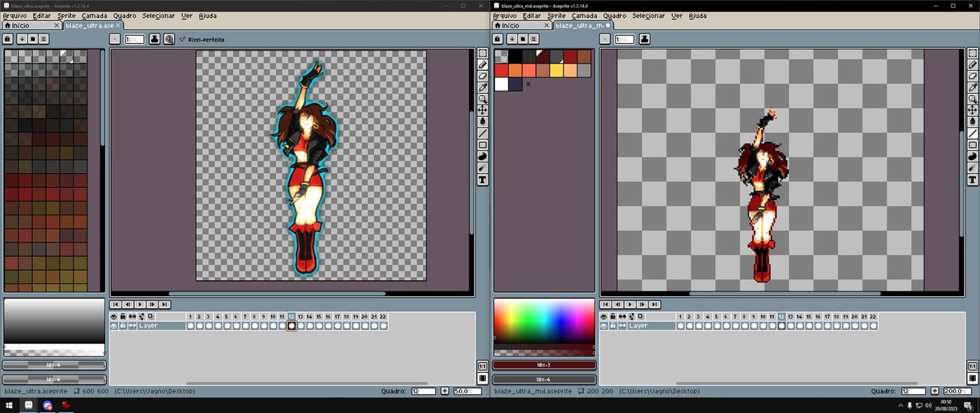The height and width of the screenshot is (413, 980).
Task: Choose the Paint Bucket tool in blaze_ultra_md window
Action: 973,122
